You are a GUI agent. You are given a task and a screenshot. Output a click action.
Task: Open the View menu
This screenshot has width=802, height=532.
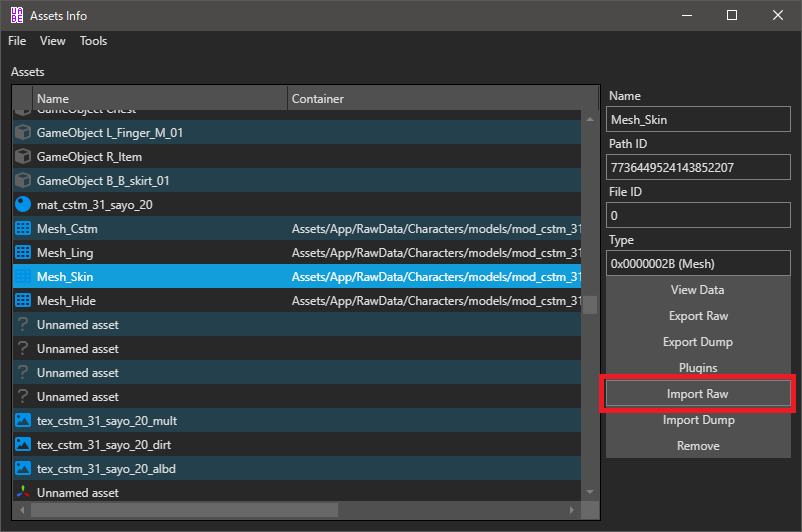pos(53,41)
